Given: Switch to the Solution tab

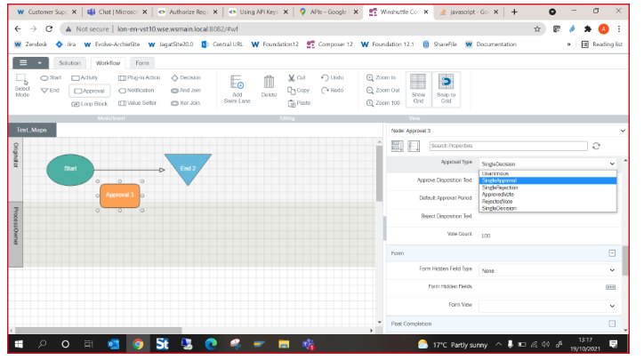Looking at the screenshot, I should [69, 63].
